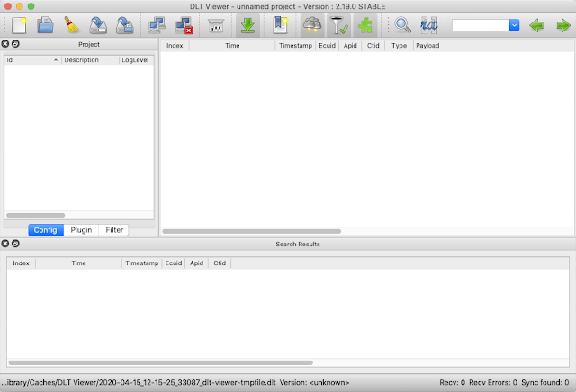The image size is (576, 392).
Task: Toggle plugins enabled puzzle icon
Action: pyautogui.click(x=365, y=25)
